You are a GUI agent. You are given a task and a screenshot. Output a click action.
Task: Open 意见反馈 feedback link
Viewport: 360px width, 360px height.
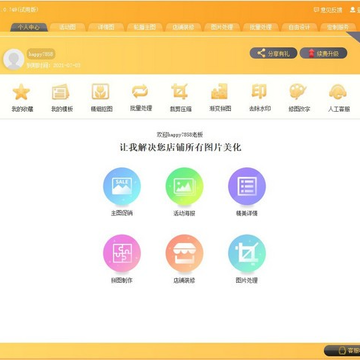(x=328, y=10)
